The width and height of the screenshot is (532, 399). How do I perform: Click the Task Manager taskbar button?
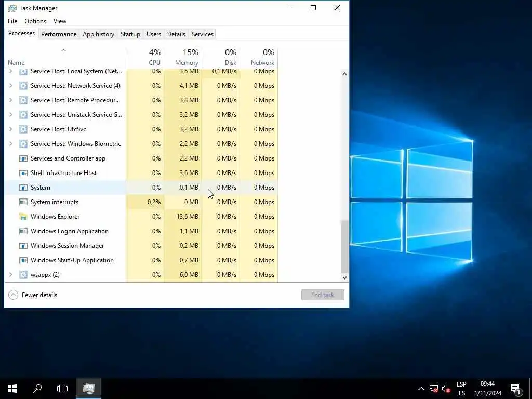[x=88, y=389]
